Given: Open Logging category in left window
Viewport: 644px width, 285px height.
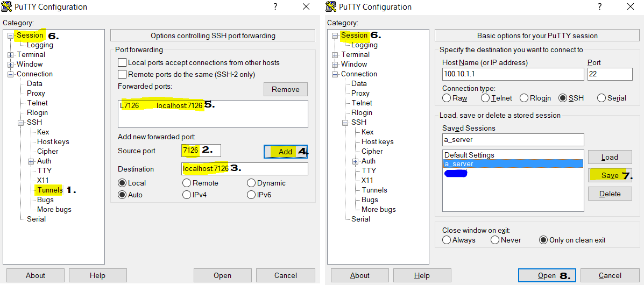Looking at the screenshot, I should (40, 45).
